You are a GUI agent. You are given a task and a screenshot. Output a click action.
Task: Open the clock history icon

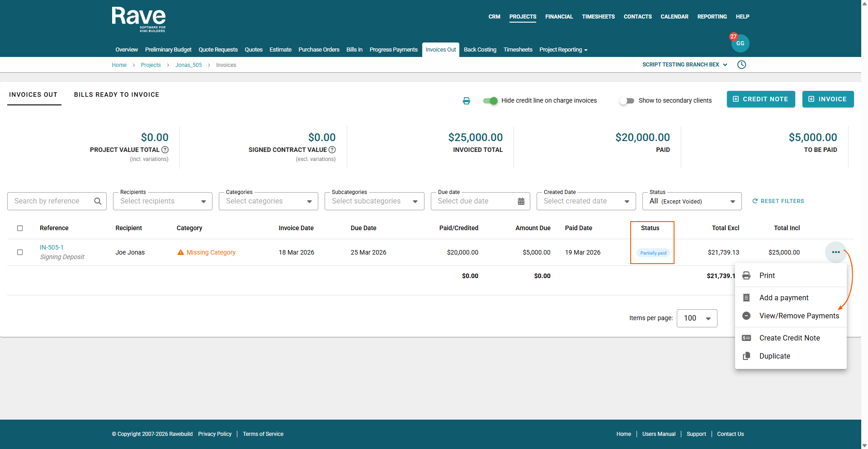(741, 65)
